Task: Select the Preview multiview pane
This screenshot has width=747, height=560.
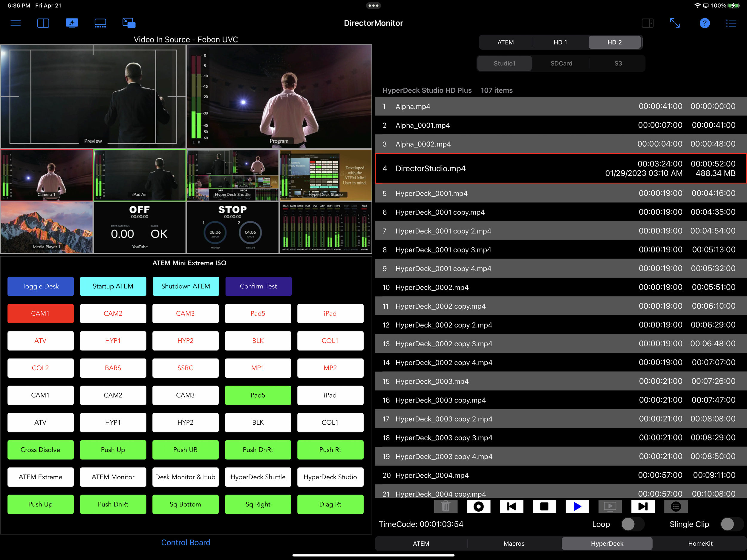Action: click(93, 96)
